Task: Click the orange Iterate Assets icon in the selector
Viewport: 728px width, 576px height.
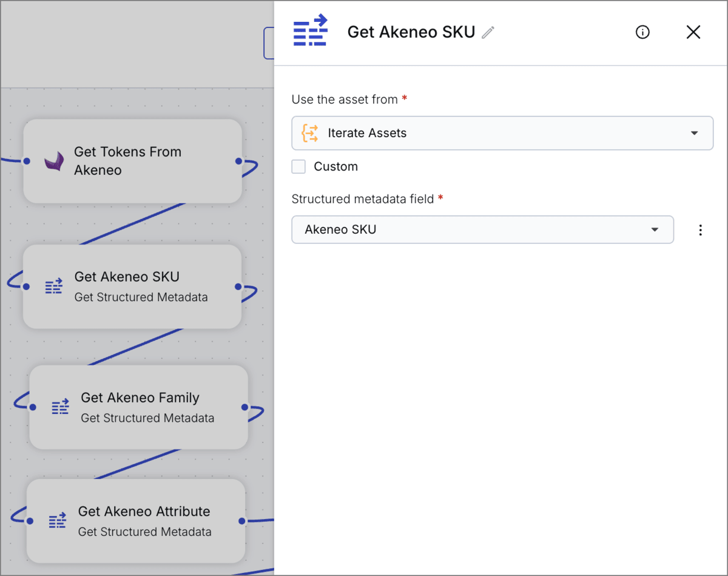Action: (309, 133)
